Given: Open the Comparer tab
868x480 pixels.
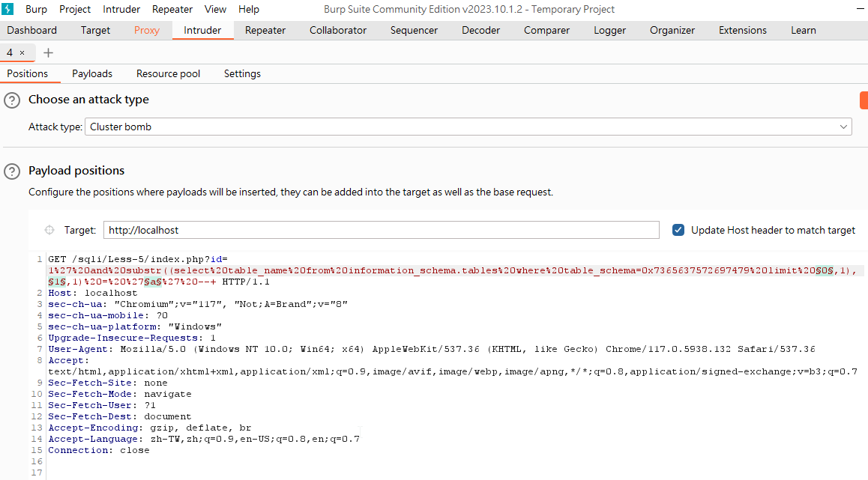Looking at the screenshot, I should coord(546,31).
